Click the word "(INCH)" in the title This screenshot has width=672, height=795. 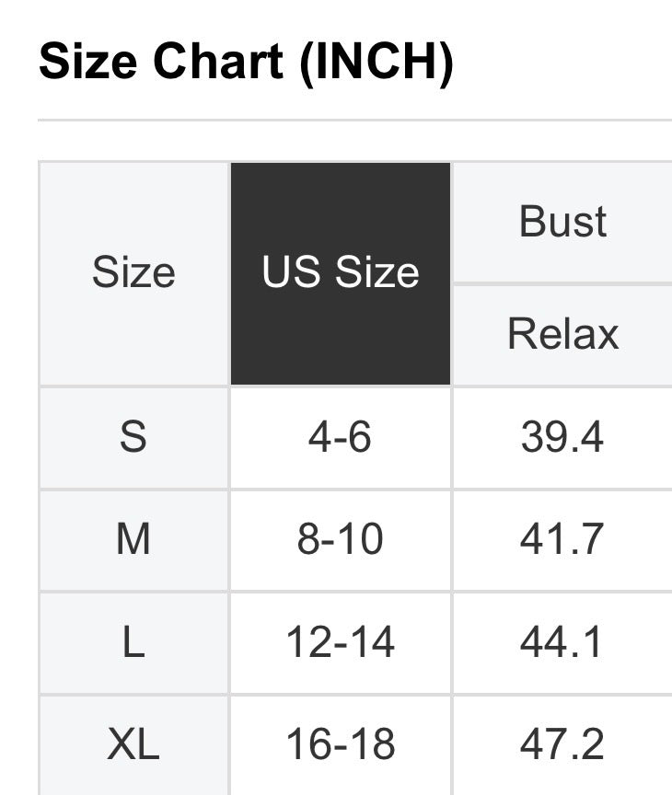click(x=379, y=63)
